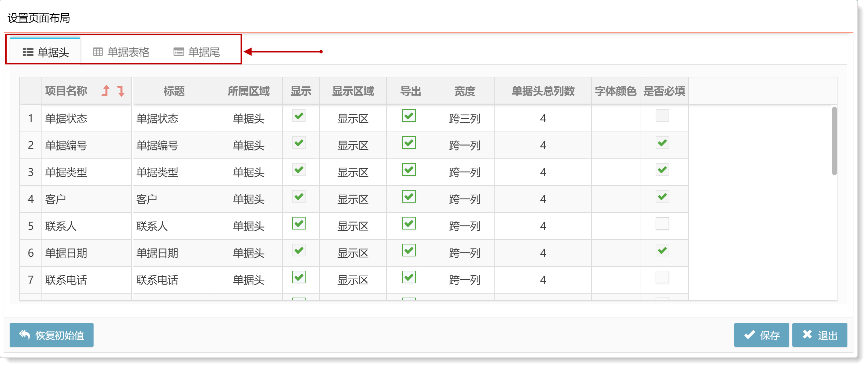Image resolution: width=868 pixels, height=368 pixels.
Task: Toggle 导出 checkbox for 单据状态 row
Action: [409, 116]
